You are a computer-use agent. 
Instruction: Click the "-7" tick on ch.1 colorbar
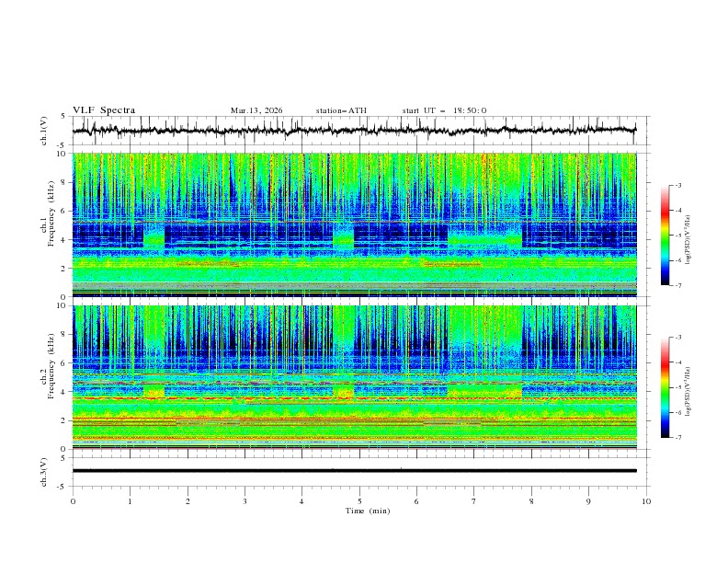pyautogui.click(x=677, y=285)
